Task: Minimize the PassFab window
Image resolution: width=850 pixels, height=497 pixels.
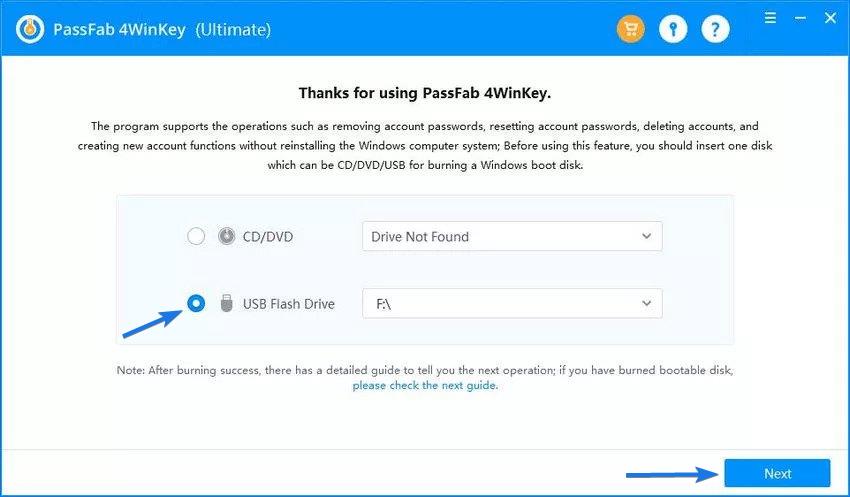Action: (800, 18)
